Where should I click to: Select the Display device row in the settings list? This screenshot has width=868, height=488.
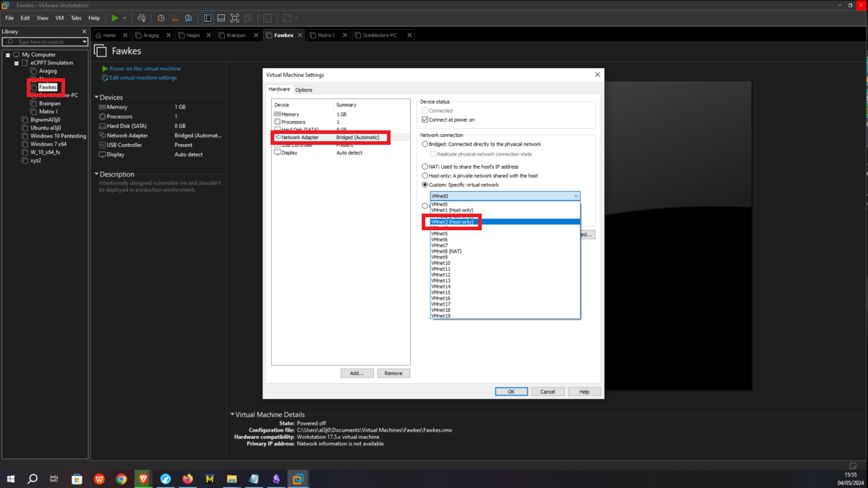341,153
